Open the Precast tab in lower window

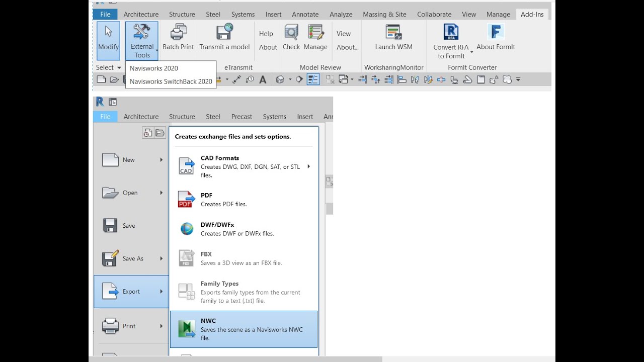pos(242,116)
